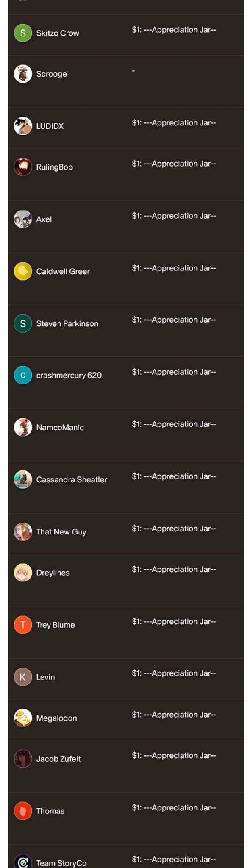Click RulingBob's avatar icon
The width and height of the screenshot is (250, 868).
tap(23, 167)
